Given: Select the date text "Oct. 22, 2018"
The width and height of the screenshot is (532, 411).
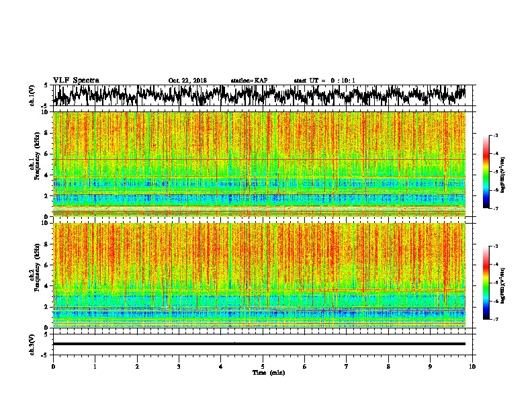Looking at the screenshot, I should 187,81.
